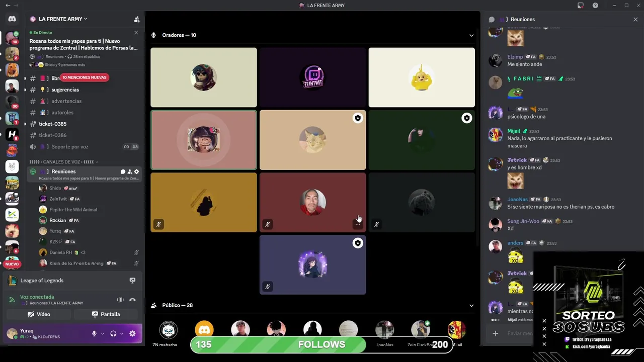Close the Reuniones chat panel
644x362 pixels.
pyautogui.click(x=635, y=19)
